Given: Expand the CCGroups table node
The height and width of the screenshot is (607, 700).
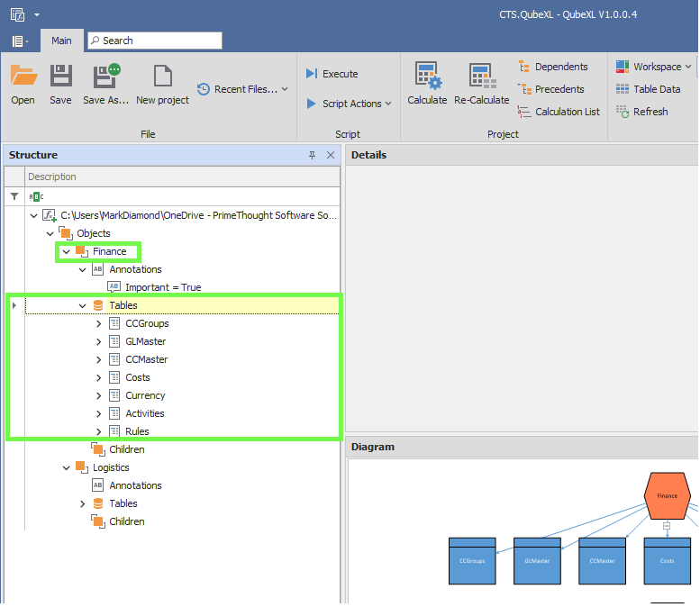Looking at the screenshot, I should (98, 323).
